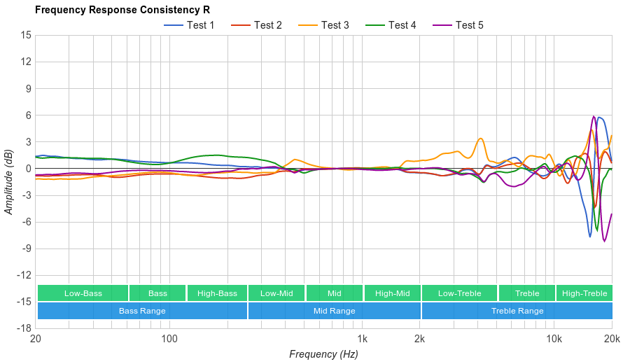Click the Treble Range bar
This screenshot has width=630, height=364.
517,311
